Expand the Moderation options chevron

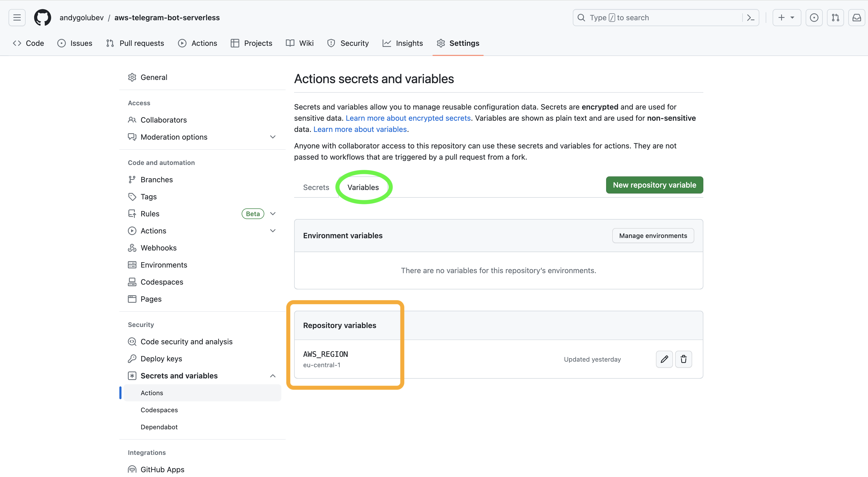click(x=273, y=137)
